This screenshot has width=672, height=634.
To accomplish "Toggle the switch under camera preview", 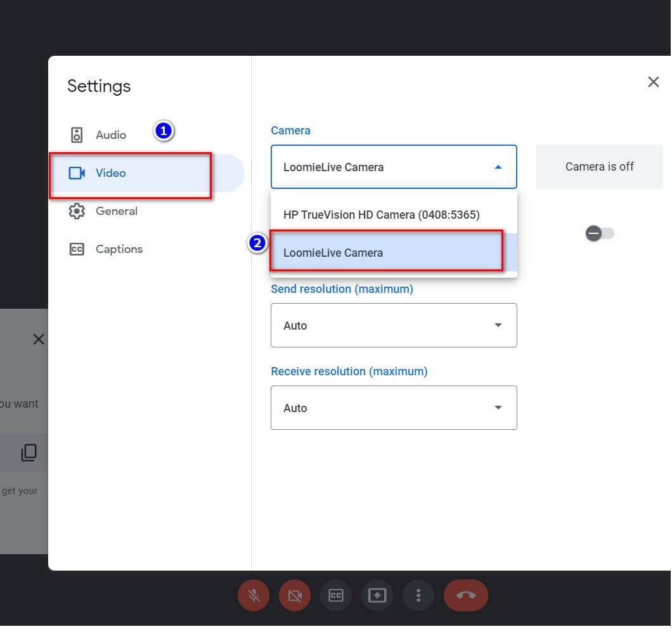I will click(x=599, y=233).
